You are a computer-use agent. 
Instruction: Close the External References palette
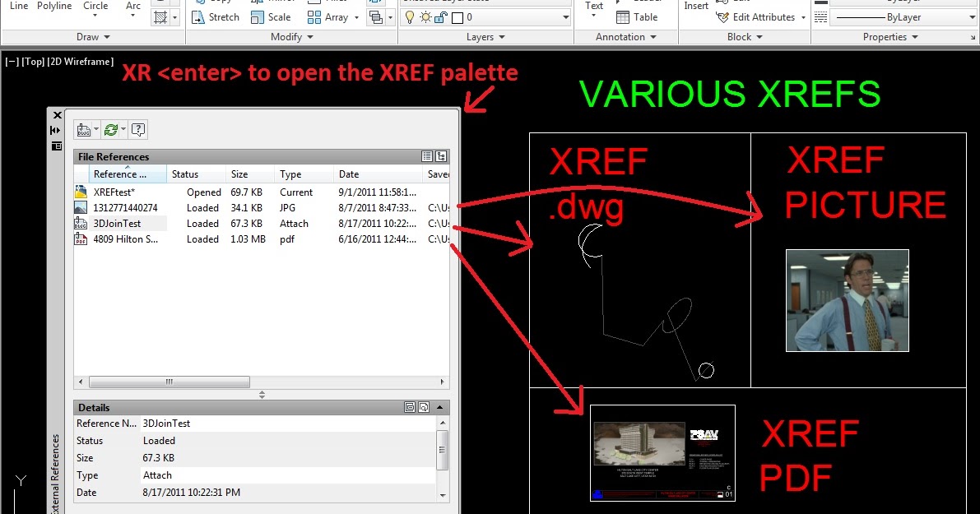pyautogui.click(x=57, y=115)
